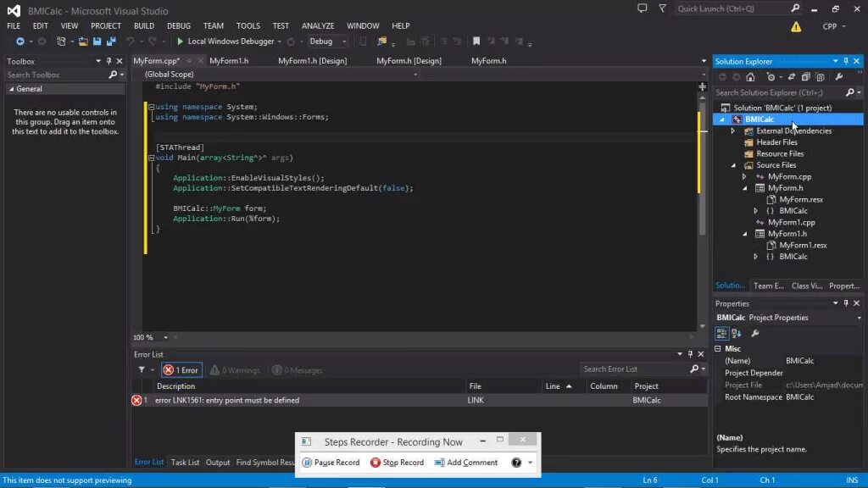
Task: Switch to the Class View tab
Action: click(807, 286)
